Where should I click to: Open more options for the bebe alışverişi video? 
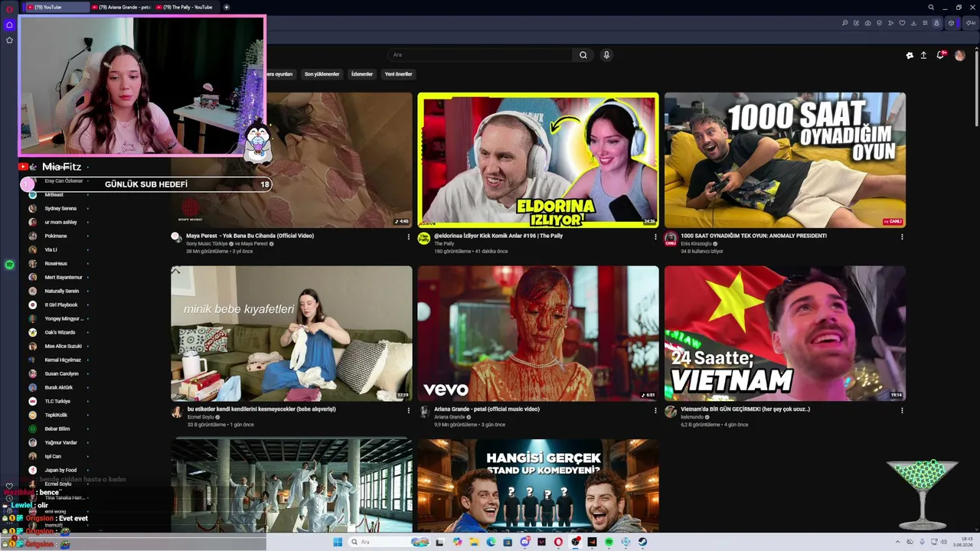pos(409,411)
